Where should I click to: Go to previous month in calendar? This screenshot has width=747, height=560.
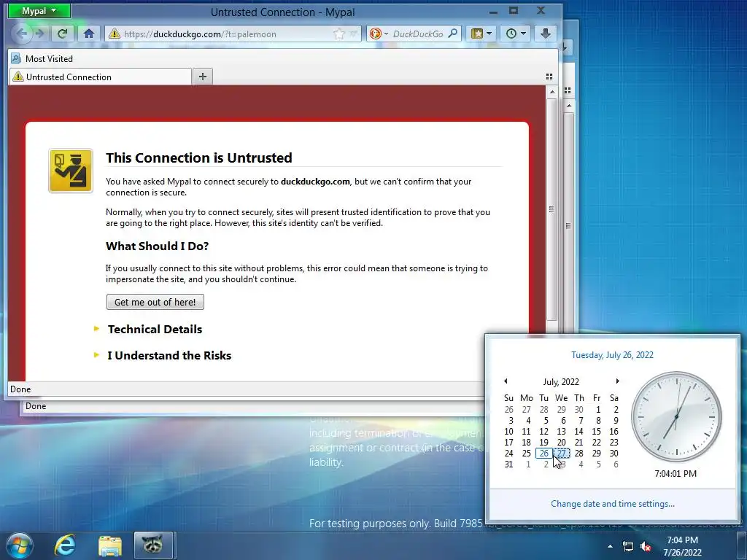(506, 381)
